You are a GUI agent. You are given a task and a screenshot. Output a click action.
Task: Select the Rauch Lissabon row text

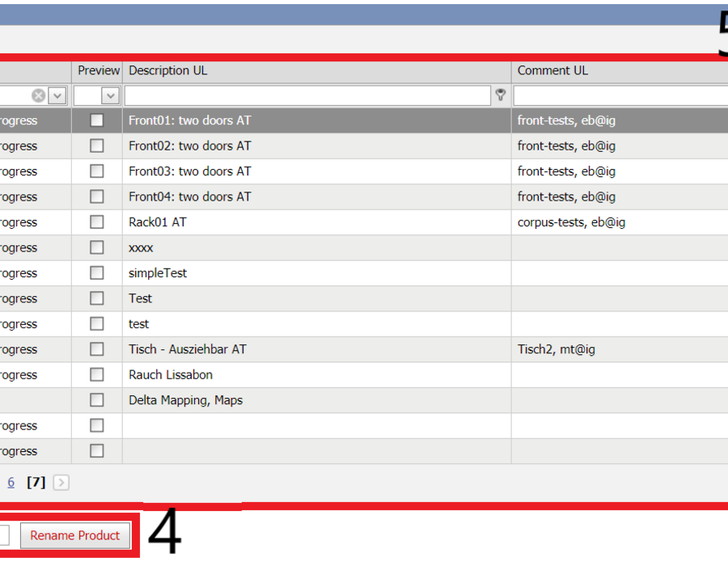click(x=171, y=375)
